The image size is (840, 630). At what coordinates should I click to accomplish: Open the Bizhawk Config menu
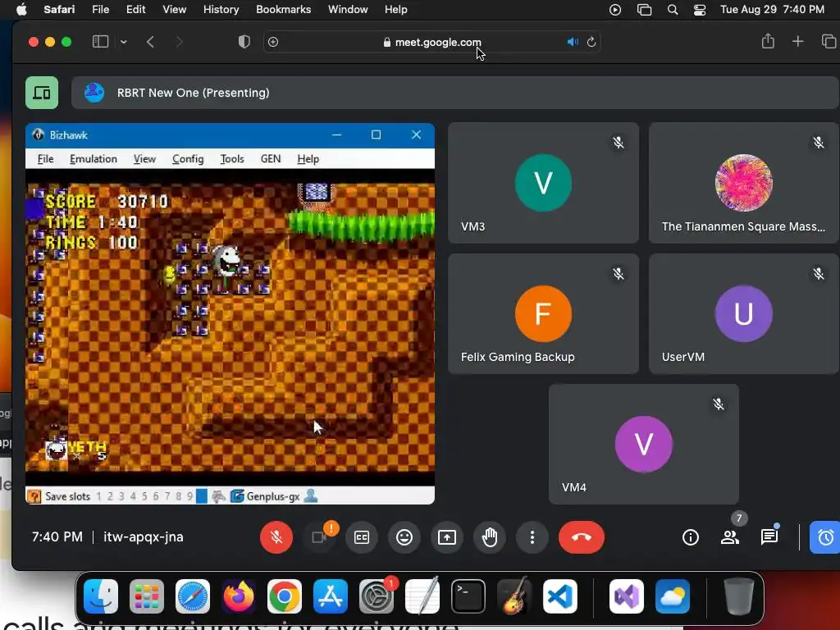click(188, 159)
